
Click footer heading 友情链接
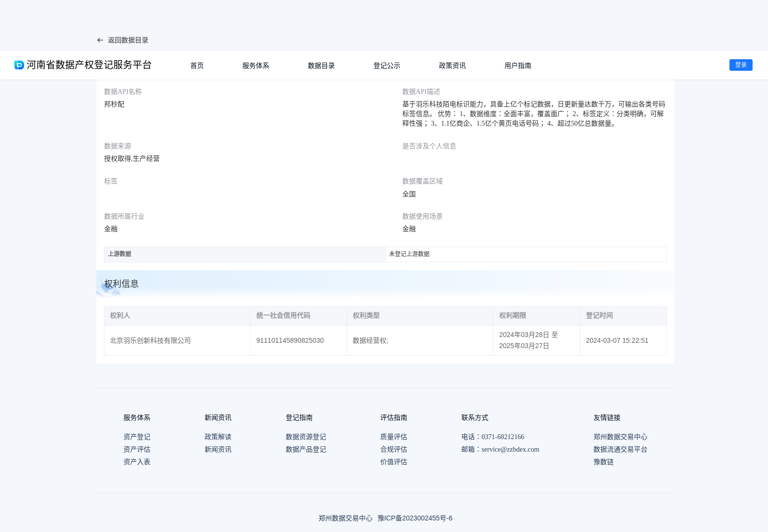607,417
